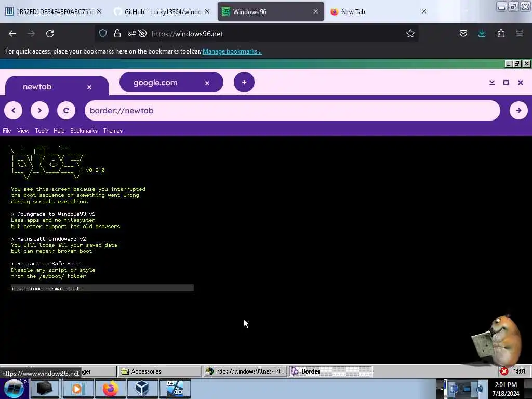Viewport: 532px width, 399px height.
Task: Close the New Tab Firefox tab
Action: point(424,11)
